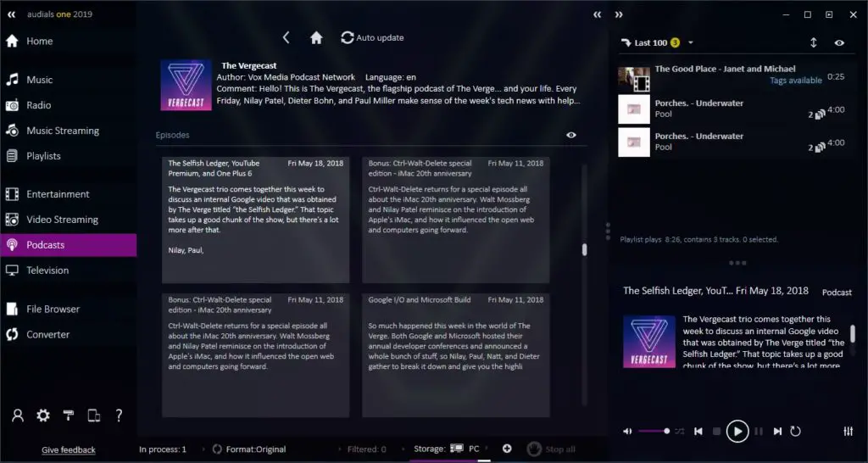Click The Good Place video thumbnail
Screen dimensions: 868x463
coord(634,79)
